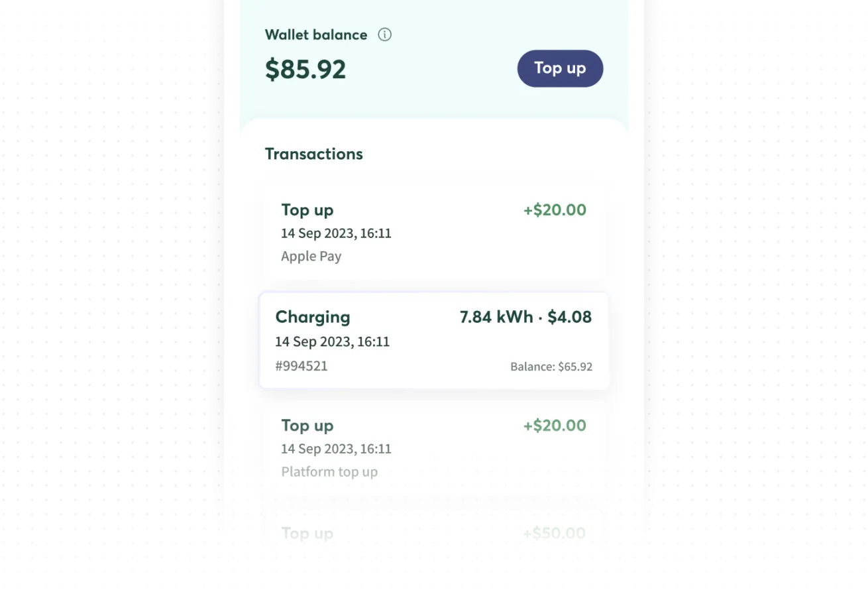
Task: Click the +$20.00 amount on Apple Pay transaction
Action: coord(555,210)
